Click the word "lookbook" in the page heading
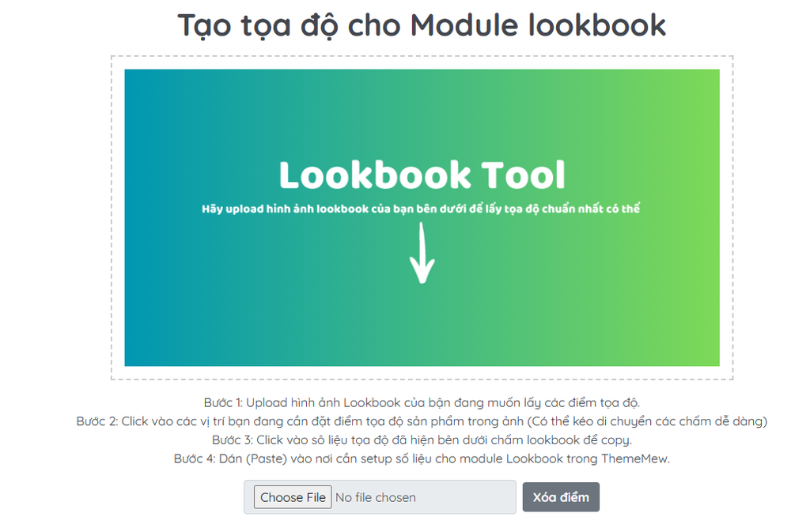The width and height of the screenshot is (810, 532). (x=597, y=25)
